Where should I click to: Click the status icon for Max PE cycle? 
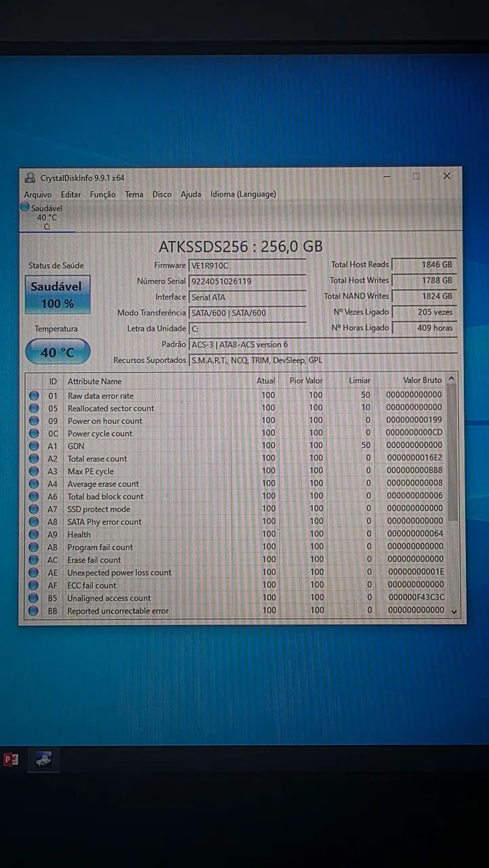pyautogui.click(x=34, y=471)
